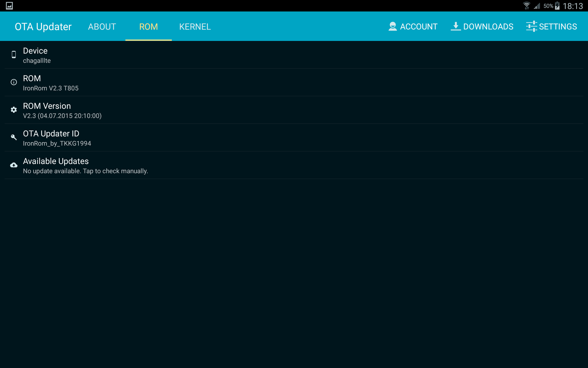Tap 'No update available' to check manually
Viewport: 588px width, 368px height.
pyautogui.click(x=85, y=171)
